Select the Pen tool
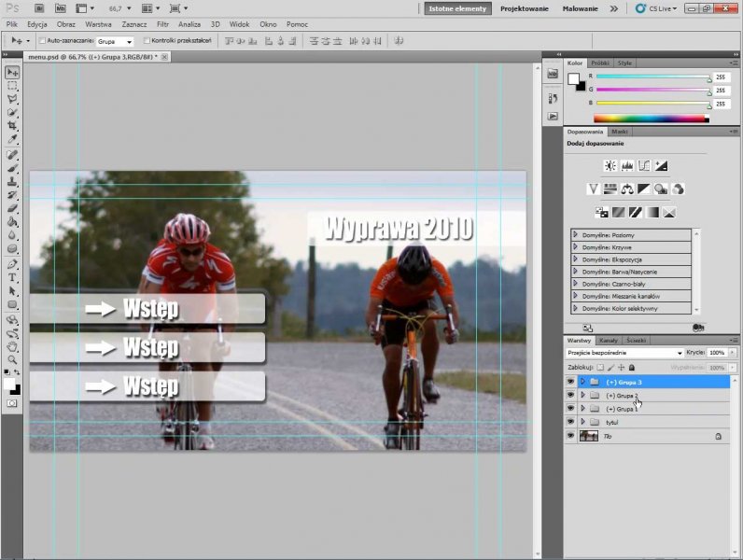The height and width of the screenshot is (560, 743). point(12,264)
